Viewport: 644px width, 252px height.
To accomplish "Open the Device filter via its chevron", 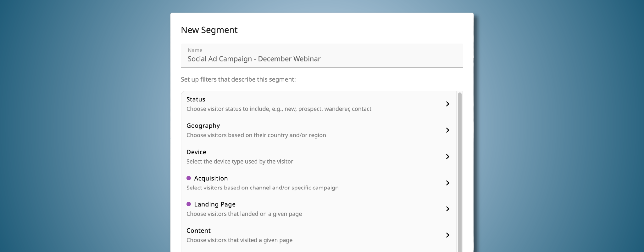I will click(x=447, y=157).
